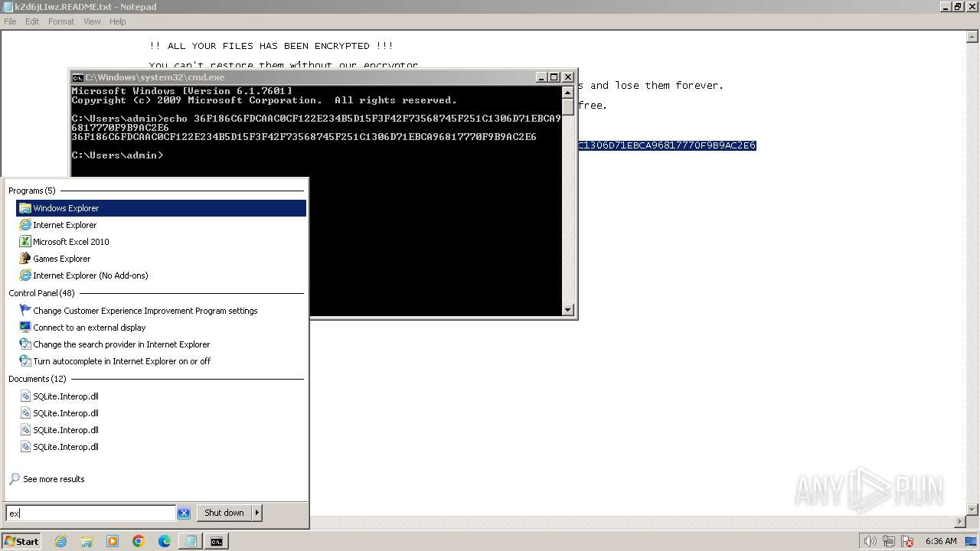Click the Shut down button
This screenshot has width=980, height=551.
pos(224,513)
